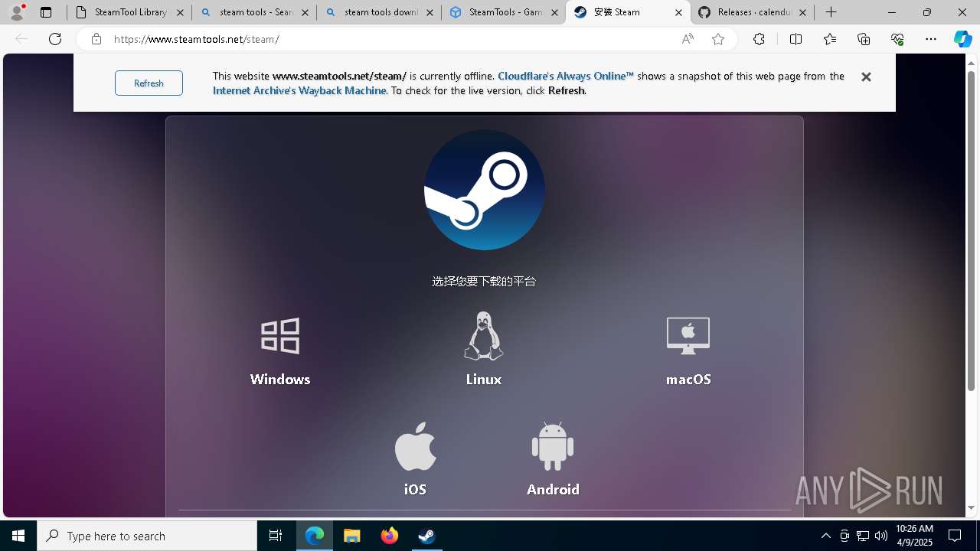Open Firefox from taskbar

(390, 536)
